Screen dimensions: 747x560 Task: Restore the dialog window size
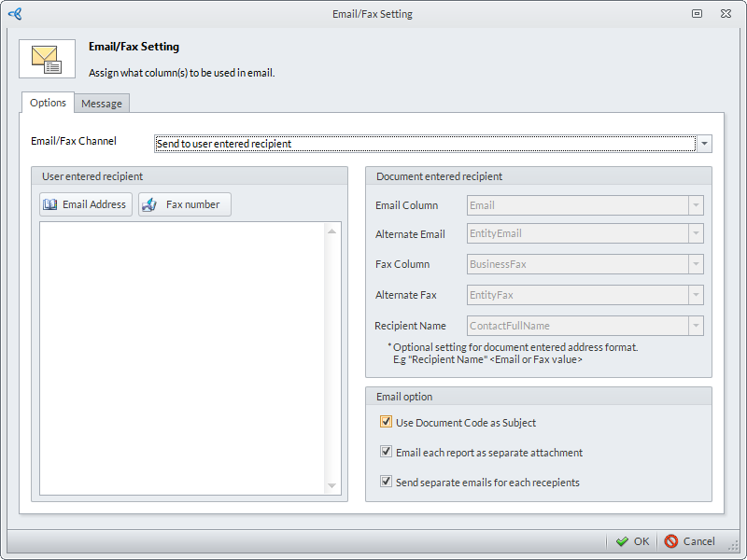tap(698, 14)
